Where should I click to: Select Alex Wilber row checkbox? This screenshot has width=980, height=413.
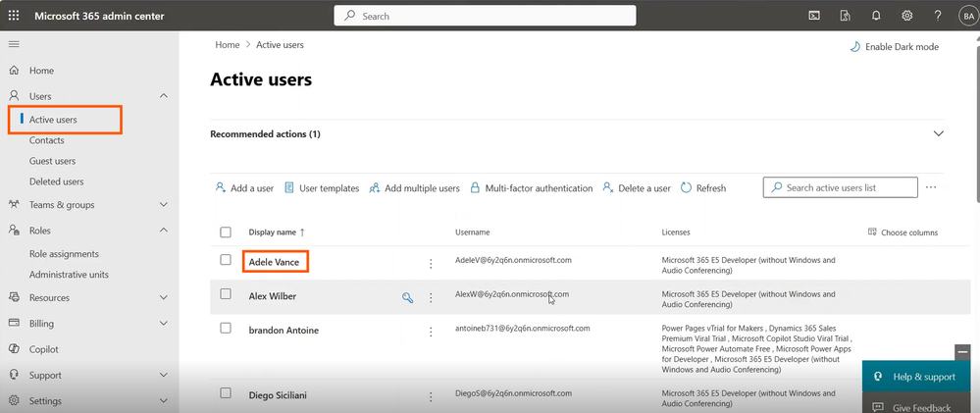tap(226, 293)
